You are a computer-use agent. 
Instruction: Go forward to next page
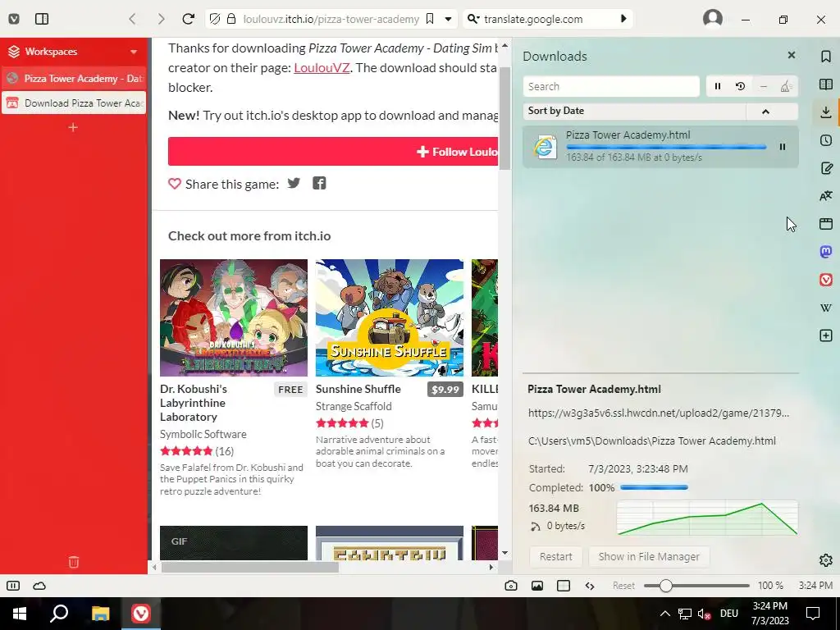161,20
